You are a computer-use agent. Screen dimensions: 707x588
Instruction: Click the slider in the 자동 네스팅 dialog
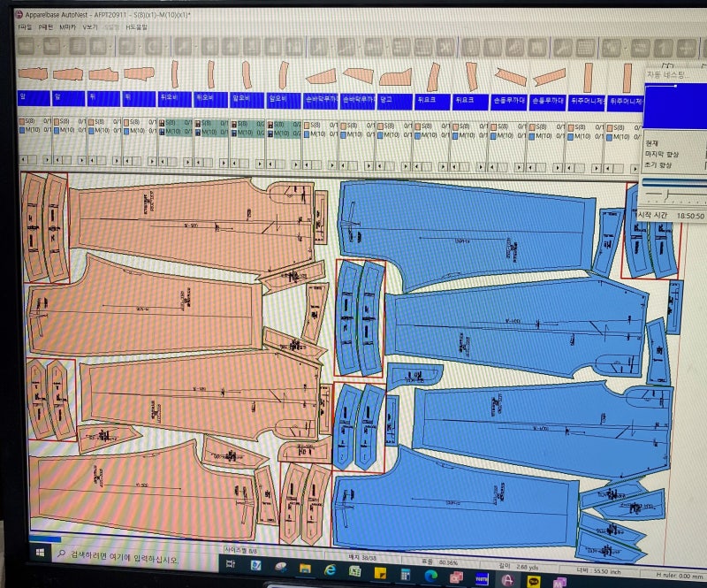click(x=665, y=194)
